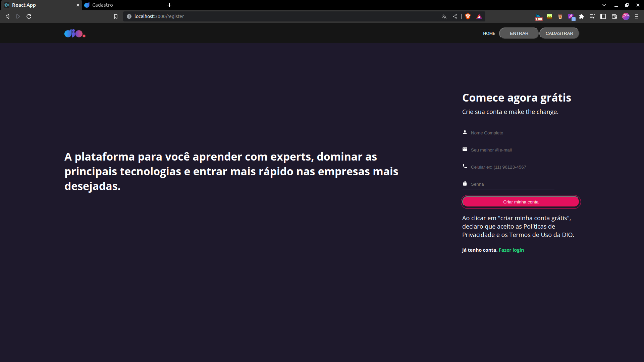
Task: Click the translate page icon
Action: [444, 16]
